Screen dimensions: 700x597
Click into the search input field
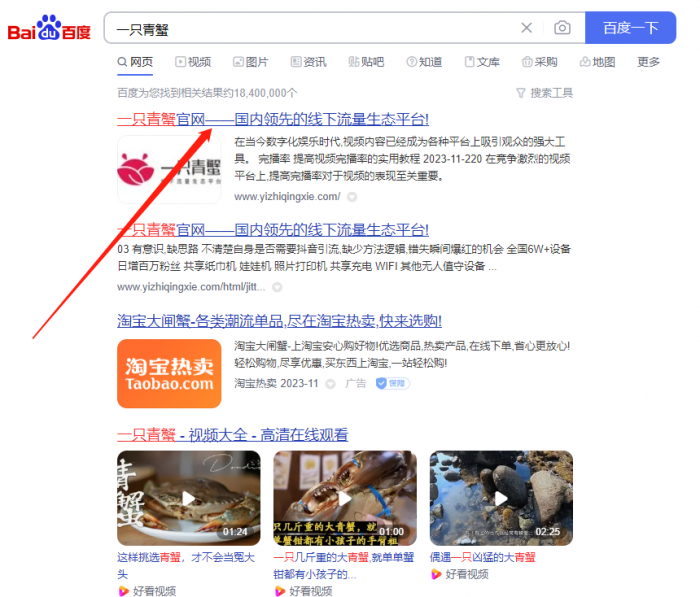(x=312, y=28)
